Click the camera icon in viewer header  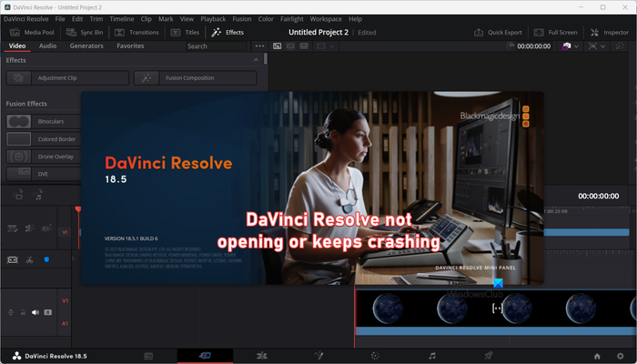[566, 46]
